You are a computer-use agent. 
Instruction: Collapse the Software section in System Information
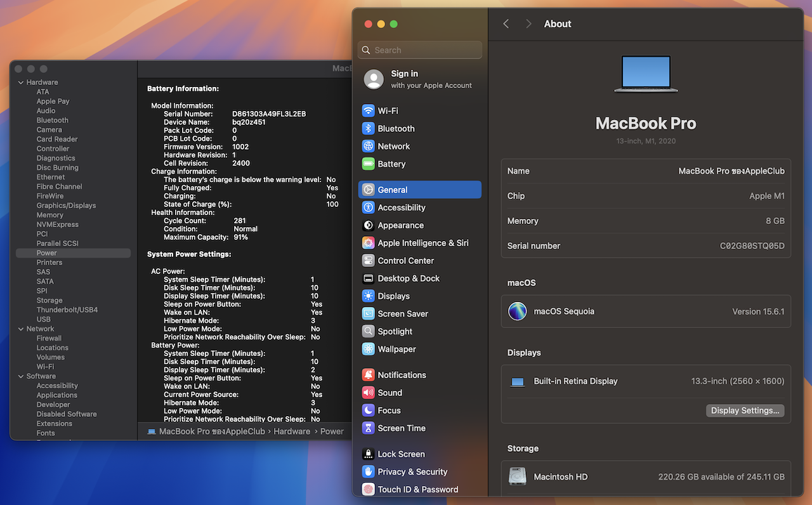click(21, 376)
